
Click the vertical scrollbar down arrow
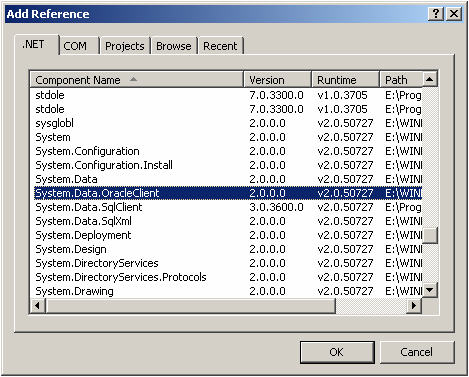tap(430, 290)
